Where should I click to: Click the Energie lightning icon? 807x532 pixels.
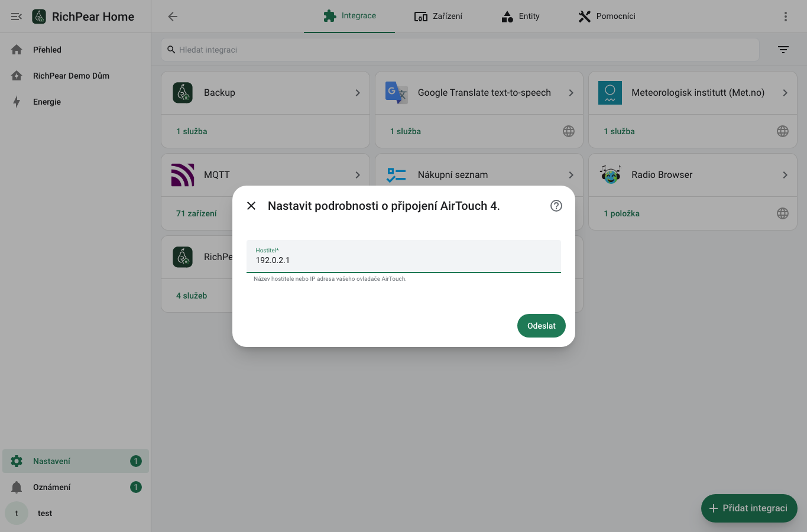pyautogui.click(x=17, y=102)
